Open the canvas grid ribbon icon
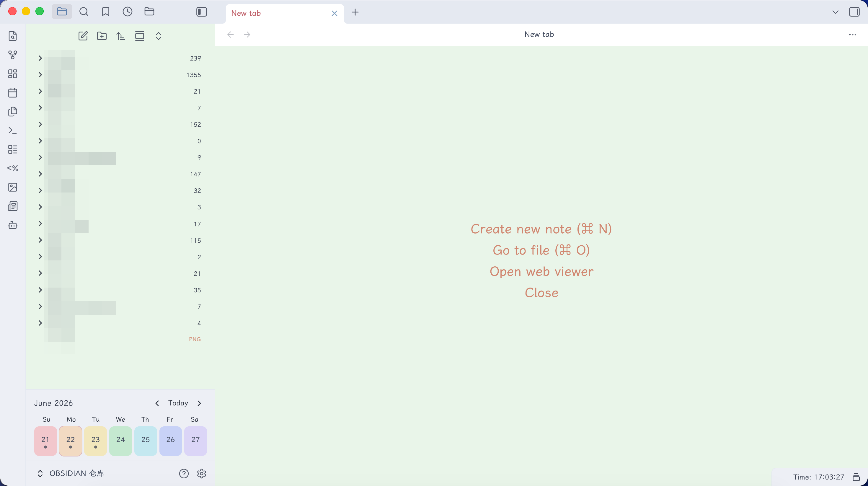The width and height of the screenshot is (868, 486). point(13,74)
